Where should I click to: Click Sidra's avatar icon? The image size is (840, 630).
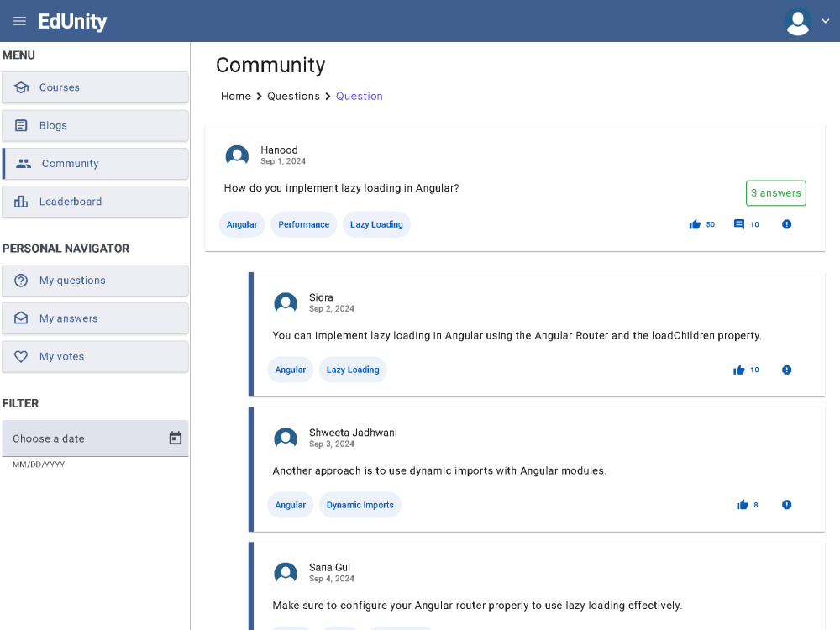coord(286,303)
